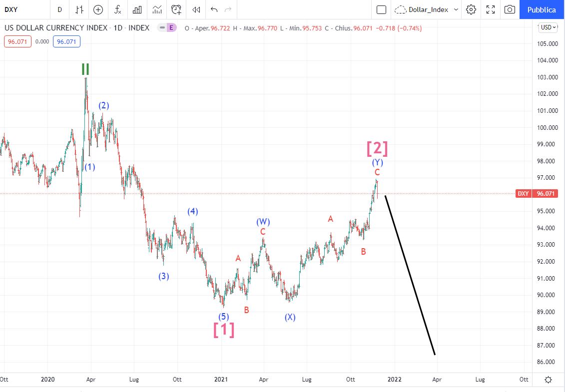Click the -0.718 (-0.74%) change value
The width and height of the screenshot is (565, 392).
click(x=399, y=28)
